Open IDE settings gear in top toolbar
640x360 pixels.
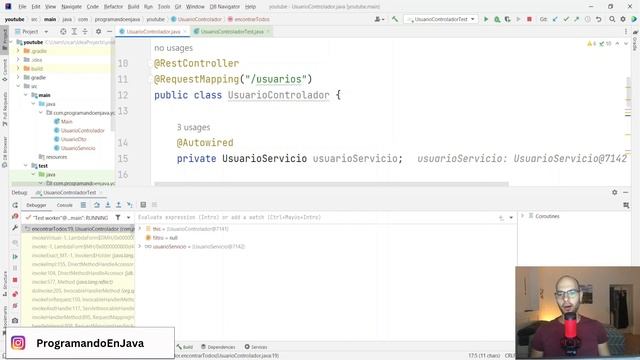623,19
